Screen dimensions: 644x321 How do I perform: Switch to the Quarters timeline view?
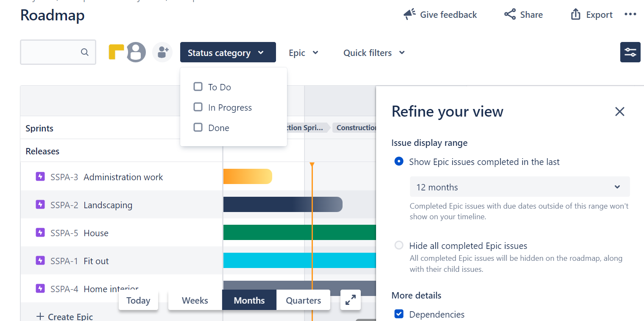coord(303,300)
